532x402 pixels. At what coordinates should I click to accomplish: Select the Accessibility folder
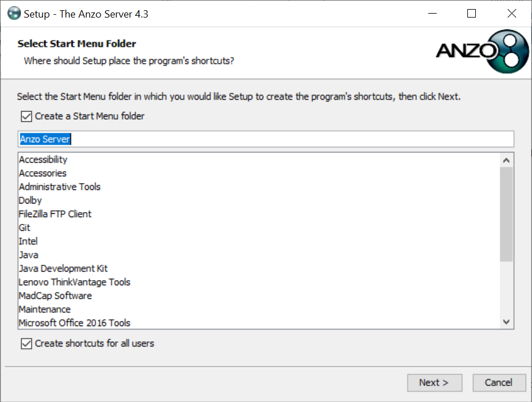(x=43, y=159)
